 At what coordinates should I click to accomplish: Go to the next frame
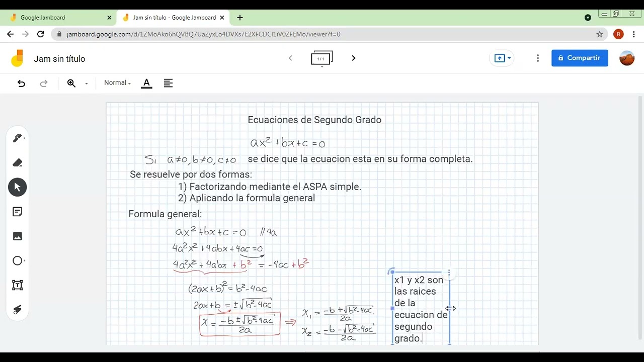click(353, 58)
